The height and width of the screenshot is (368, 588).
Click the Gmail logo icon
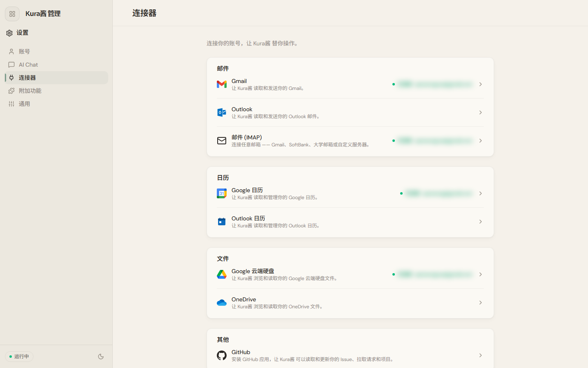click(222, 84)
